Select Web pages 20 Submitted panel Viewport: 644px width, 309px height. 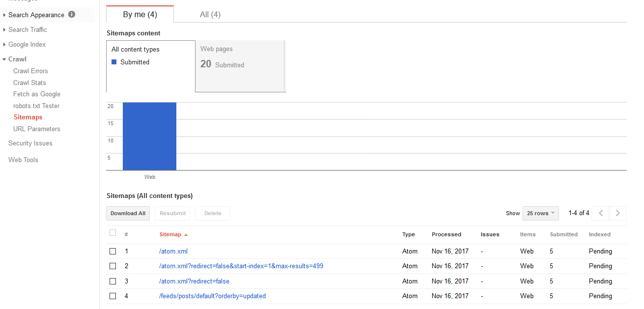(x=240, y=66)
